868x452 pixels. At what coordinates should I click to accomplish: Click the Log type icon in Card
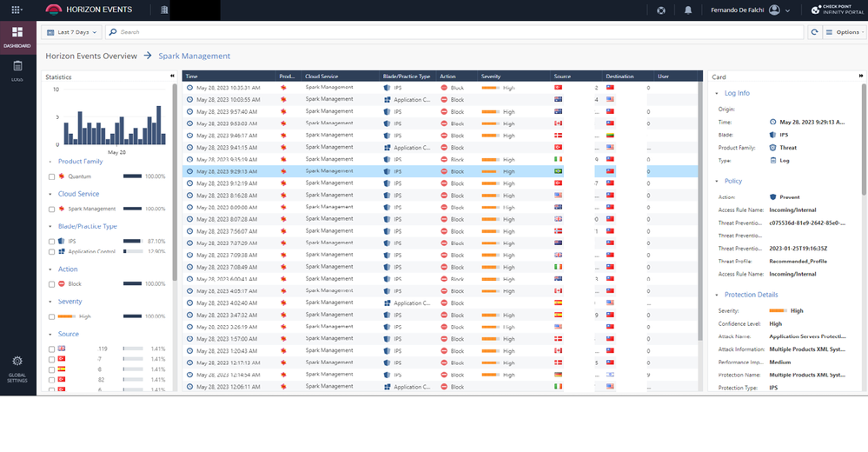coord(772,160)
